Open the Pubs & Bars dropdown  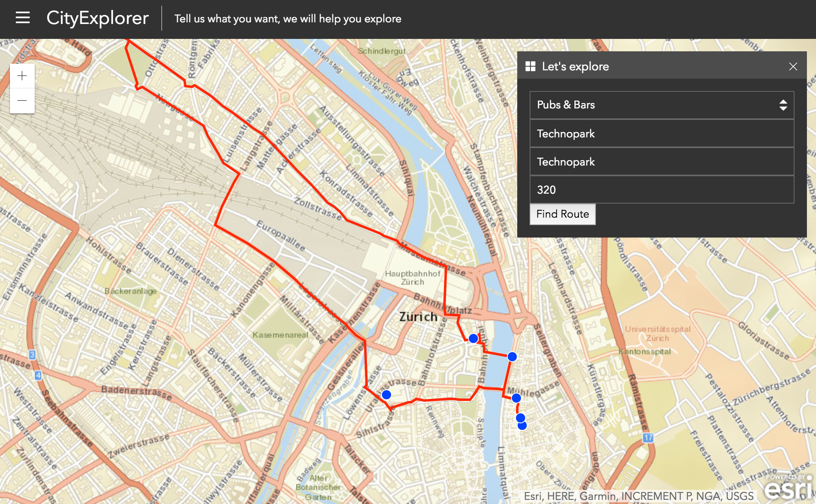661,105
